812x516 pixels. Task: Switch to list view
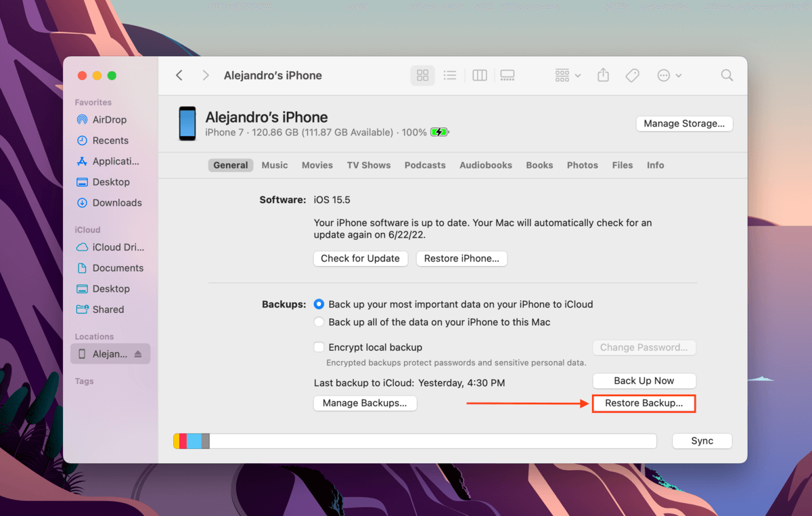point(450,75)
